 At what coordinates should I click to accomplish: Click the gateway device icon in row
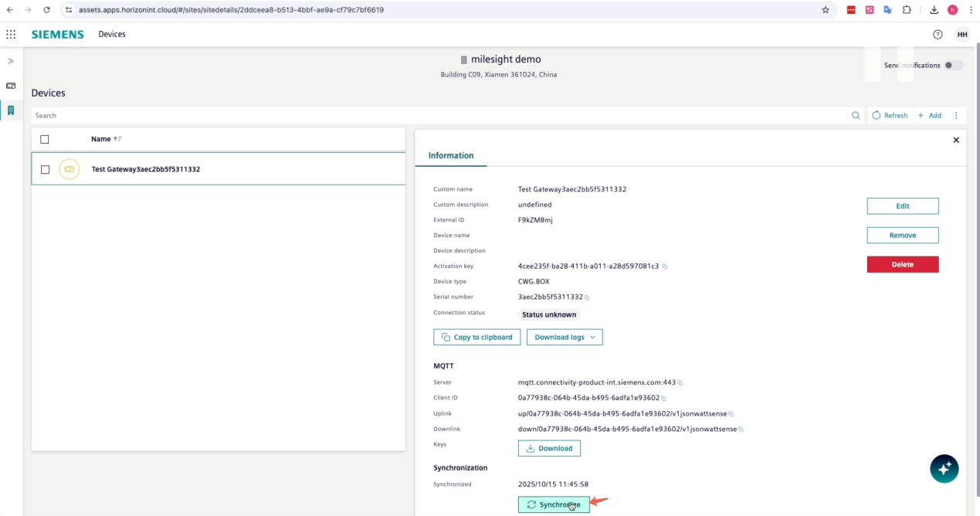click(70, 168)
